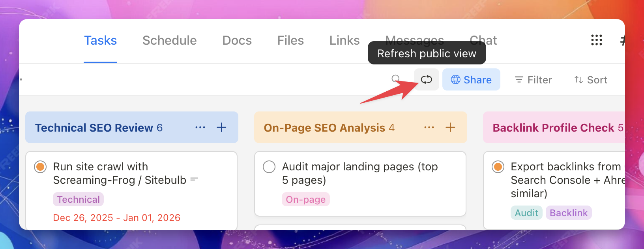Add a task to On-Page SEO Analysis
644x249 pixels.
[450, 127]
